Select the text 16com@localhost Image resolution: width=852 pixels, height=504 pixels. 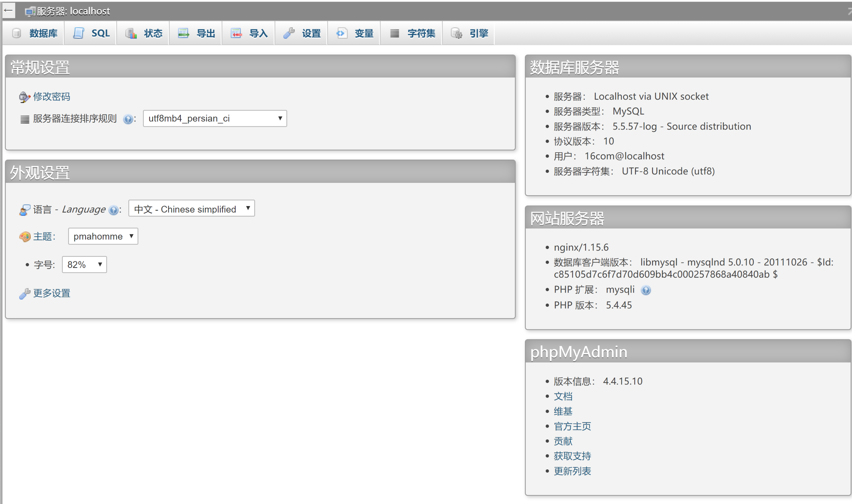[624, 156]
